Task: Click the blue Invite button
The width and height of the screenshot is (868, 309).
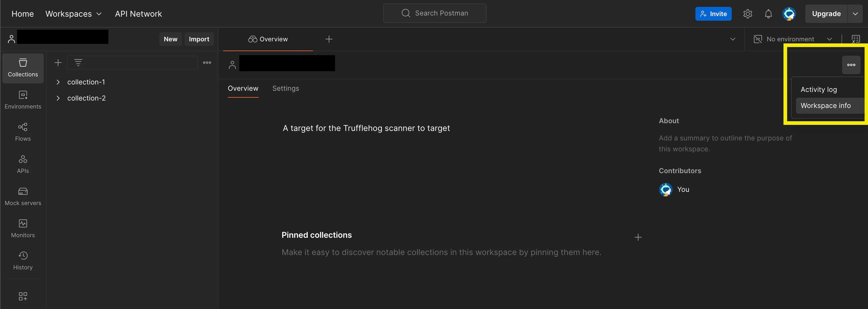Action: [x=713, y=14]
